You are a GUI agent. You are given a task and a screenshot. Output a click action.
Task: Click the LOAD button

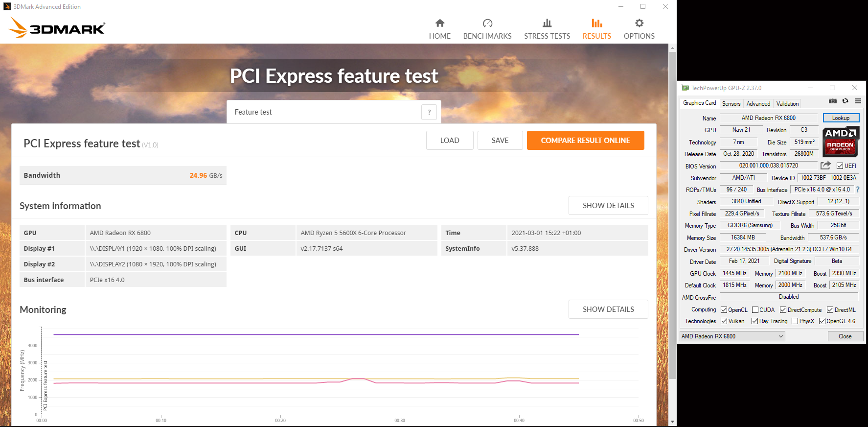coord(450,141)
